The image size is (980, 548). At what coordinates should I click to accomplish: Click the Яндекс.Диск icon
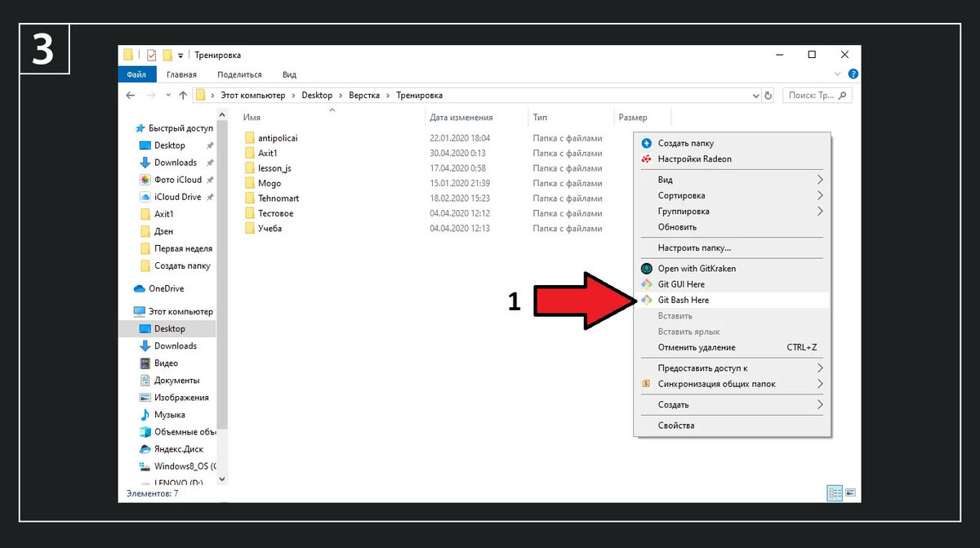[145, 449]
